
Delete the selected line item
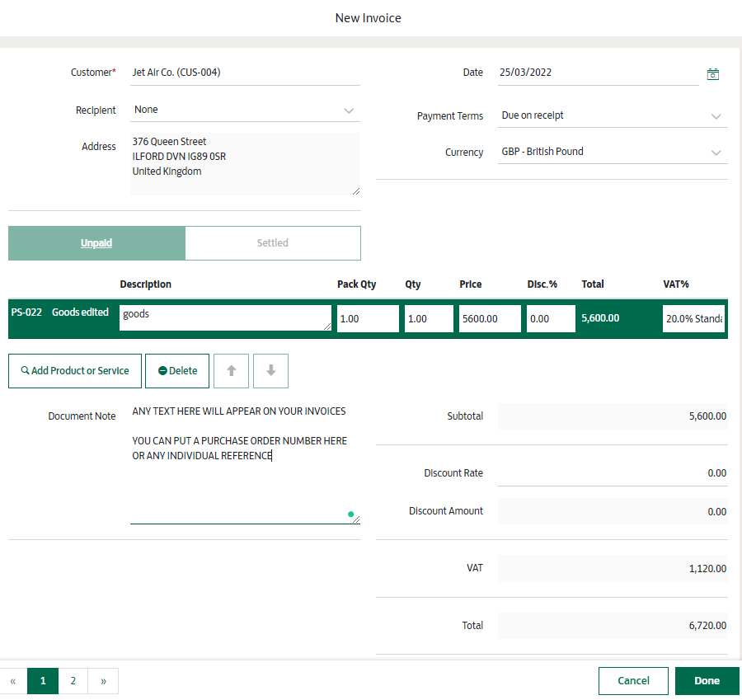click(x=177, y=371)
